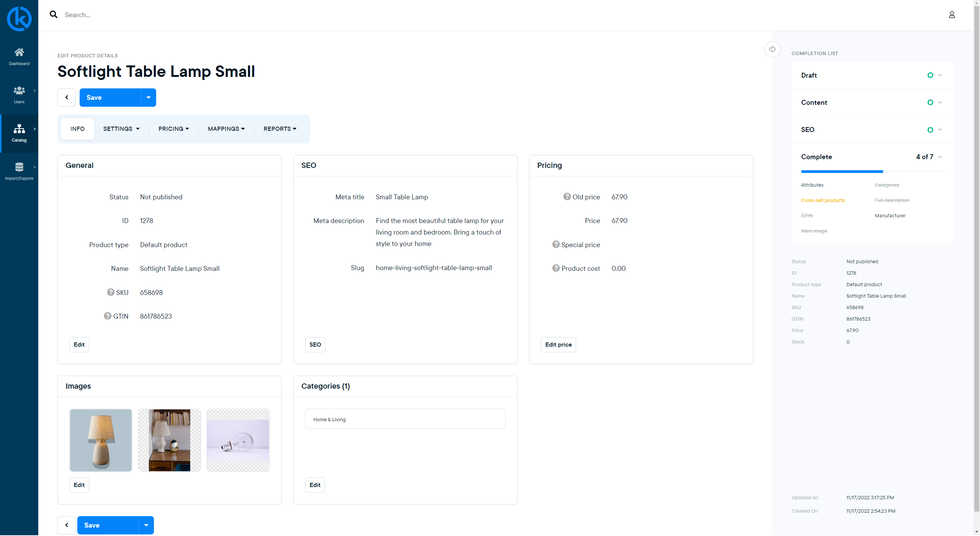Toggle the Content status circle
The height and width of the screenshot is (536, 980).
[930, 103]
